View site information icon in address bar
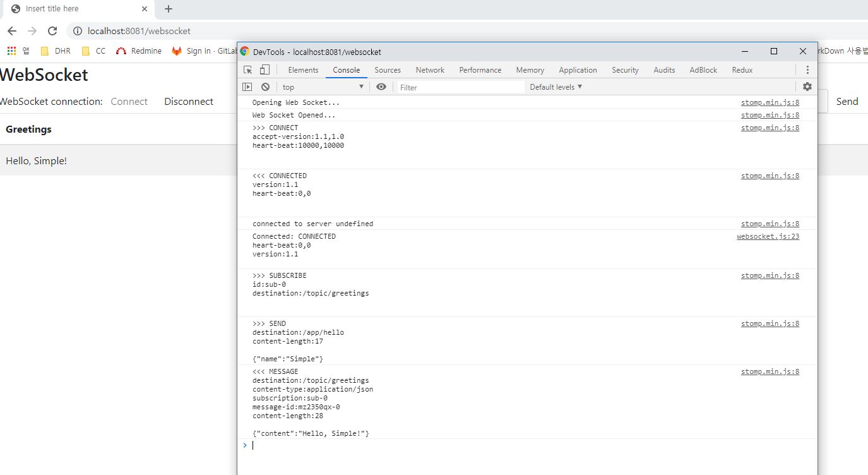The image size is (868, 475). coord(78,31)
